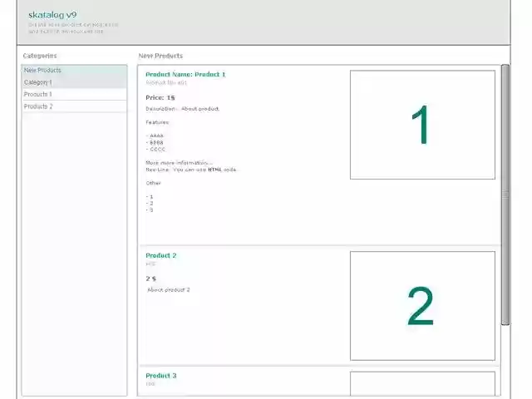Open Category 1 in the sidebar

click(74, 82)
